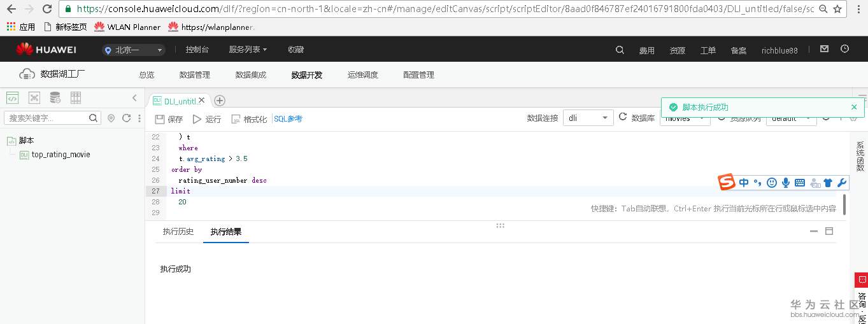868x324 pixels.
Task: Open the 工单 tickets link
Action: coord(708,50)
